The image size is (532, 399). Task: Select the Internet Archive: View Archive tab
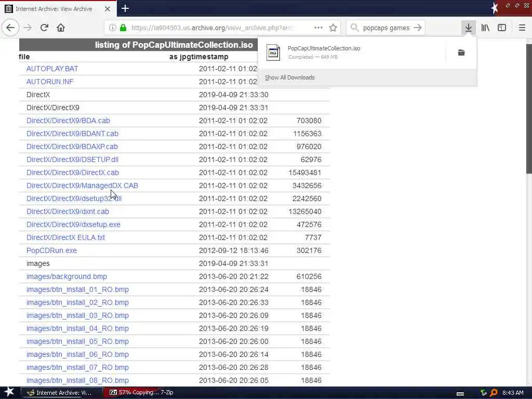[x=58, y=9]
